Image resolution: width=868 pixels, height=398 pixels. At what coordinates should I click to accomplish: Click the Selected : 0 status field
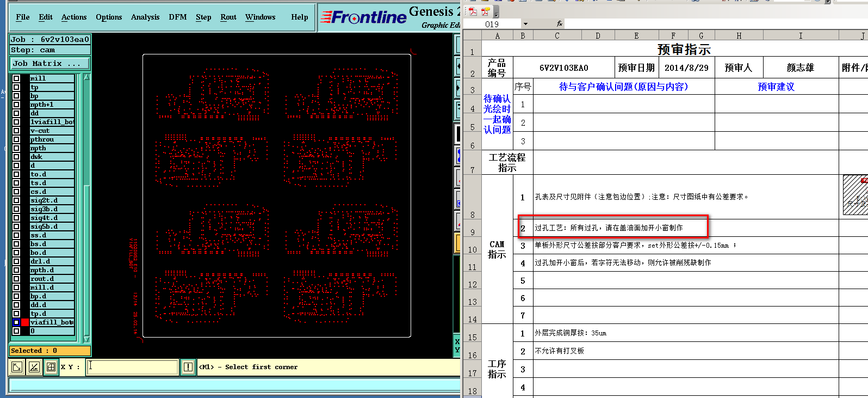[x=50, y=351]
